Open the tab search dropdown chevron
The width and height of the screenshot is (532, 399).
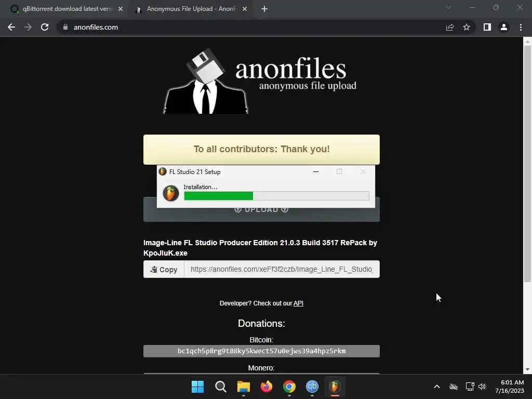(448, 7)
